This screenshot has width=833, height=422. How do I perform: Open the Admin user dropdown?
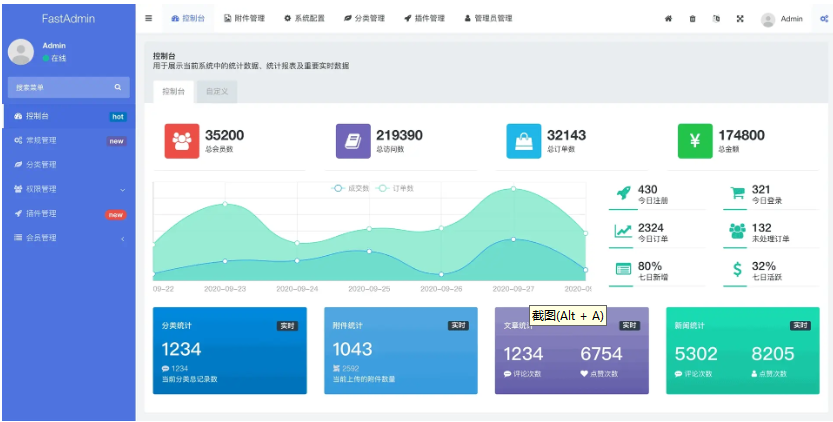click(782, 19)
